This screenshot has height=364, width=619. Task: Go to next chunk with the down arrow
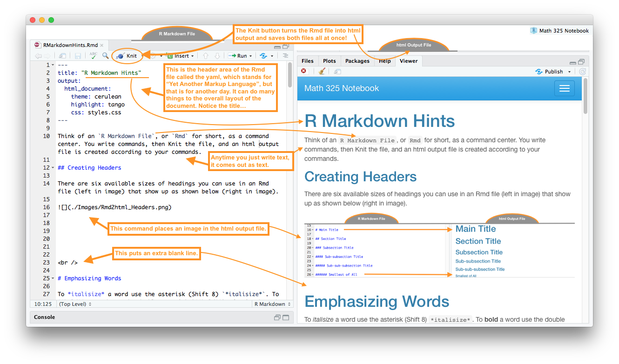(216, 56)
